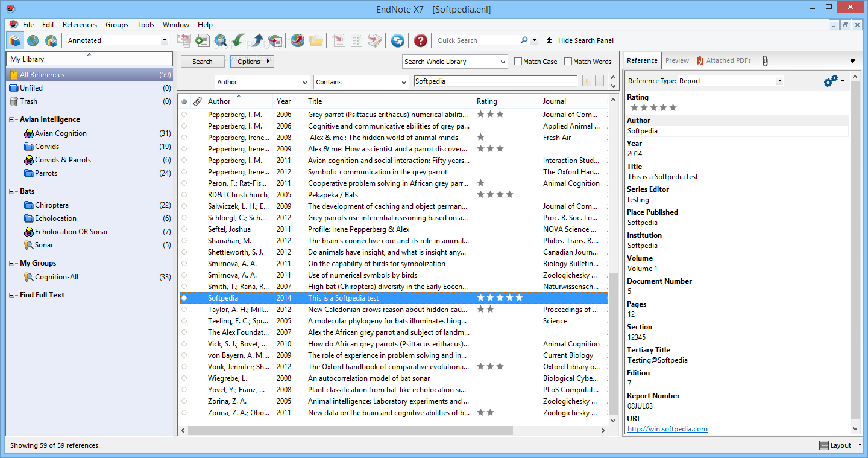Switch to Local Library Mode

pos(13,40)
